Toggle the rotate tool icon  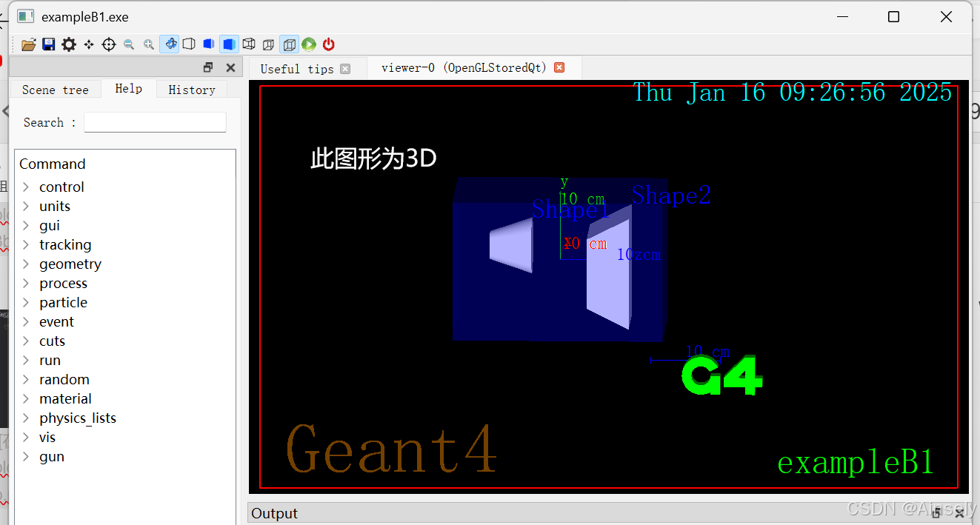pos(170,44)
